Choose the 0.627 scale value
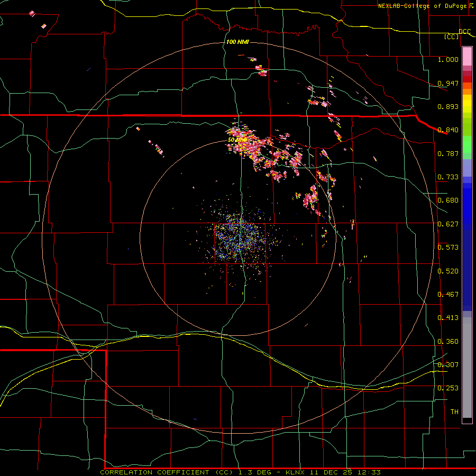This screenshot has width=476, height=476. [448, 224]
